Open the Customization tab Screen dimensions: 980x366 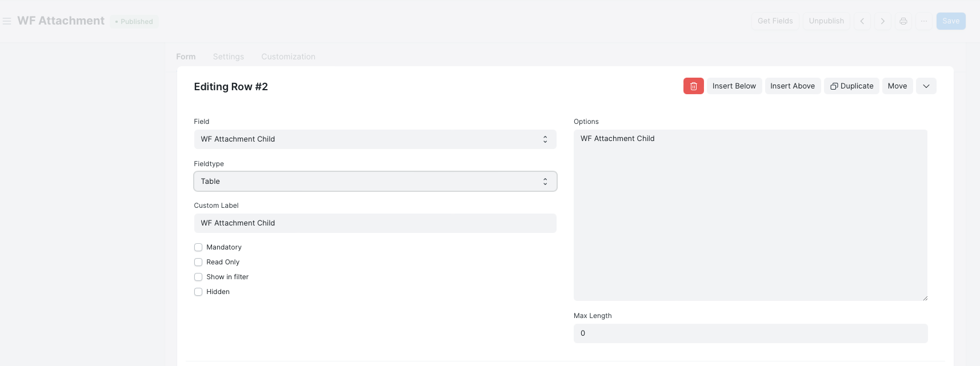[289, 57]
